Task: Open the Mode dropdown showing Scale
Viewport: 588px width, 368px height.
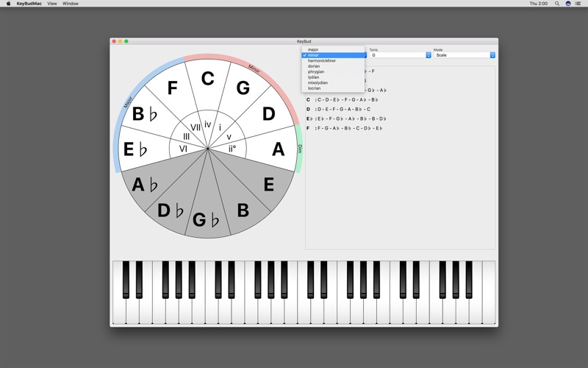Action: pos(465,55)
